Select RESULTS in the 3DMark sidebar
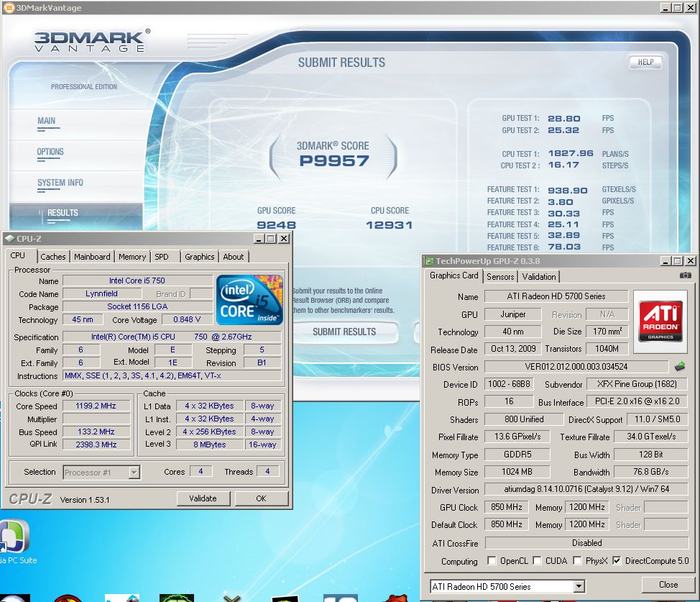 (63, 213)
